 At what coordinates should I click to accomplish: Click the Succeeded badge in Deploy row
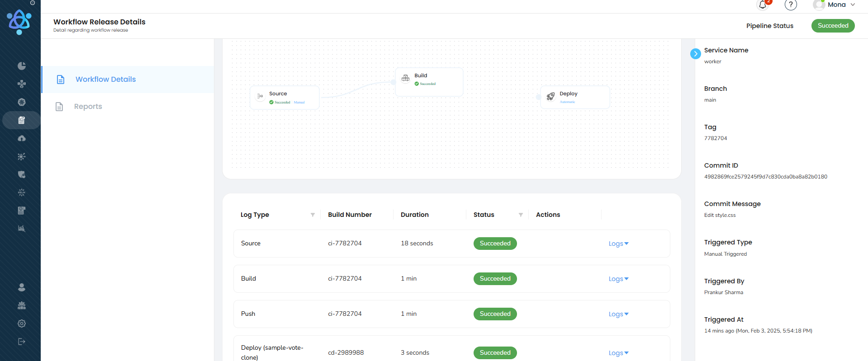(x=495, y=353)
